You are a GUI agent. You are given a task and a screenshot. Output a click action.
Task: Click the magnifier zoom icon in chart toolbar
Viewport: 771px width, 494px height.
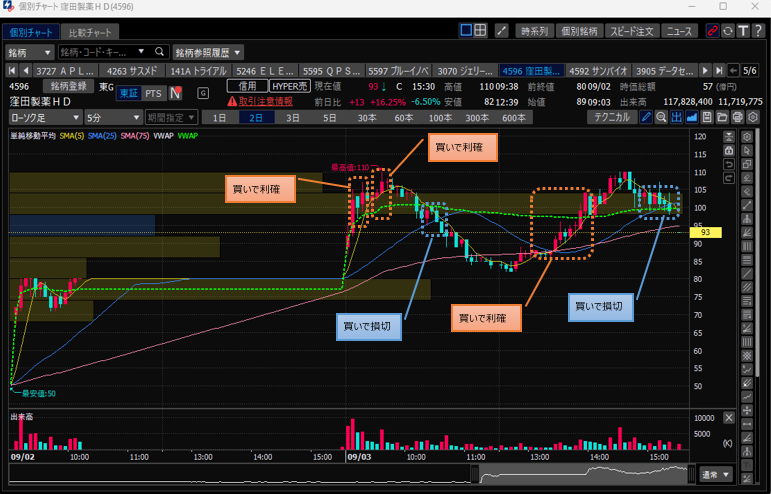pyautogui.click(x=662, y=117)
